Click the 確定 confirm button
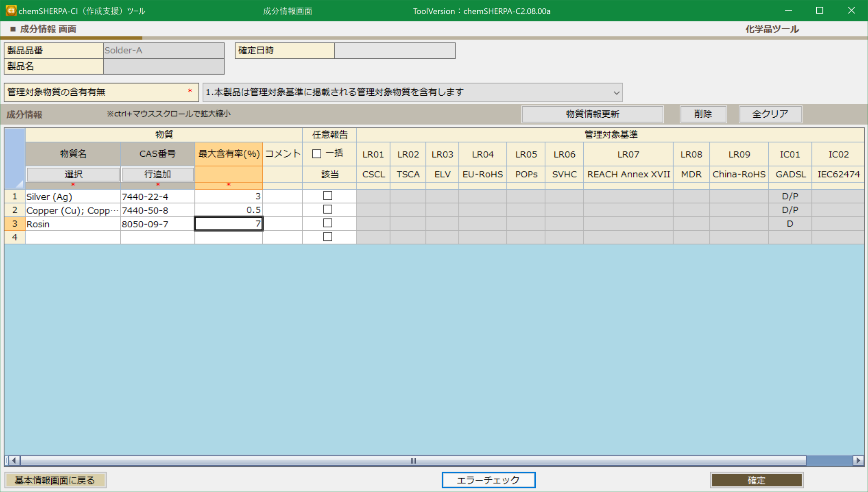Screen dimensions: 868x492 coord(757,480)
